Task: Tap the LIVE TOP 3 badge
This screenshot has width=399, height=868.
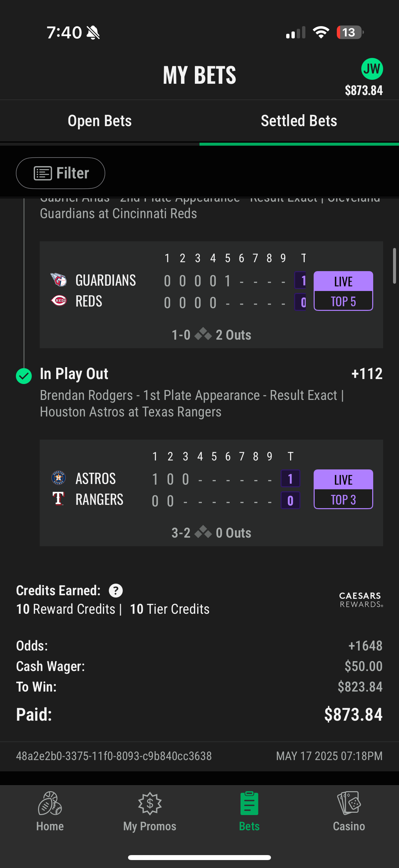Action: 343,489
